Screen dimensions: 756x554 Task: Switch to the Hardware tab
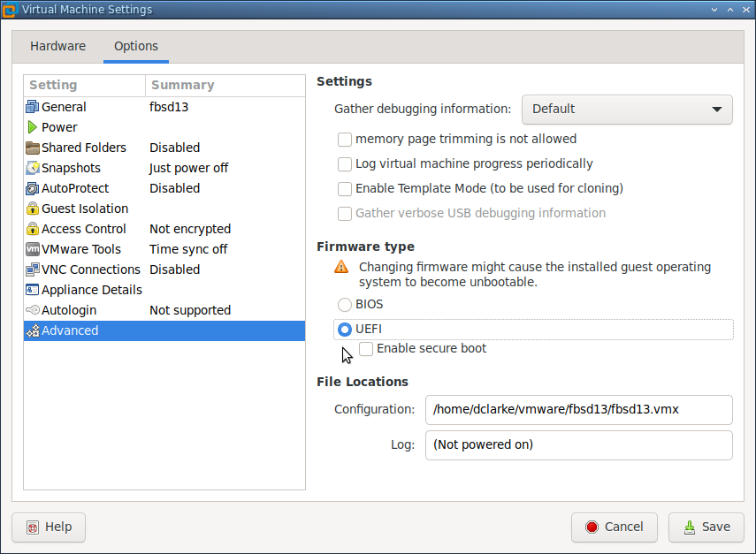pos(57,46)
